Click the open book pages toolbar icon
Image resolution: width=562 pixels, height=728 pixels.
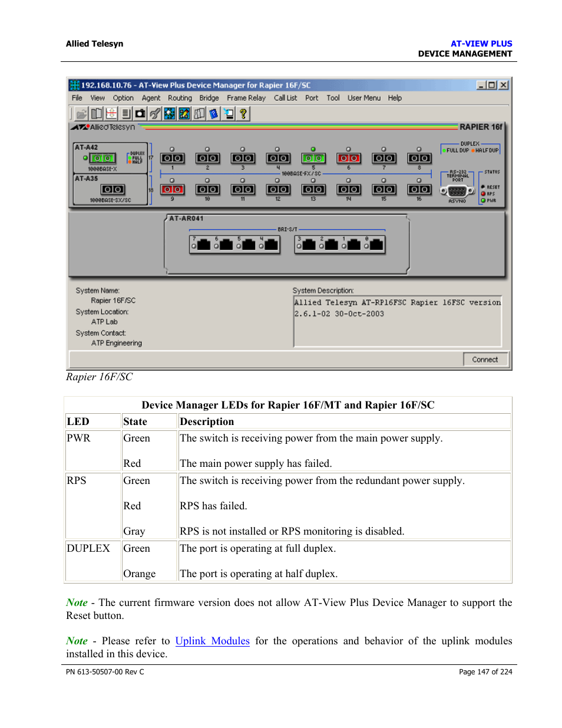click(199, 114)
